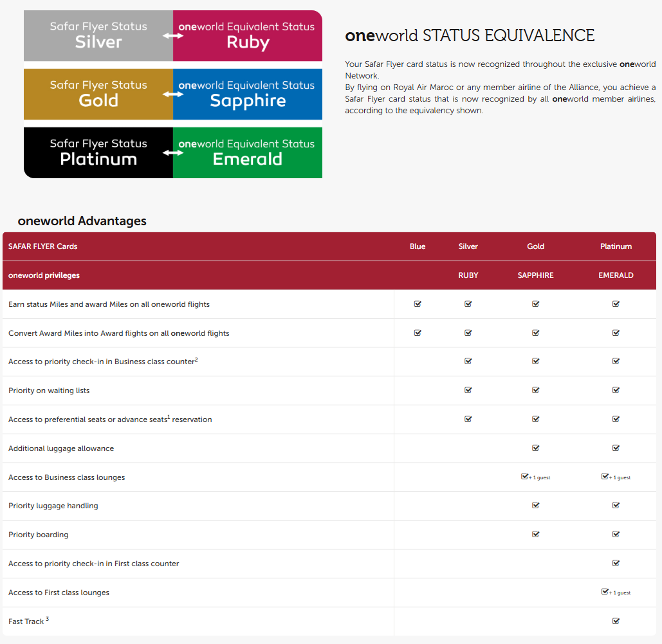Click the green Emerald equivalent status tile
Screen dimensions: 662x644
click(248, 152)
